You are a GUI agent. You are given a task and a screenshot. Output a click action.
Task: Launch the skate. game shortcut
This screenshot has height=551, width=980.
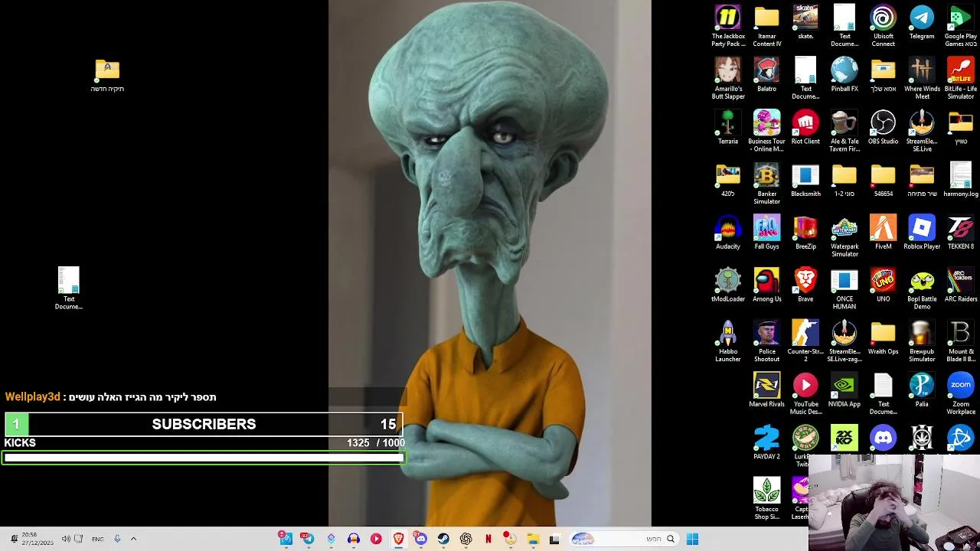(x=805, y=22)
